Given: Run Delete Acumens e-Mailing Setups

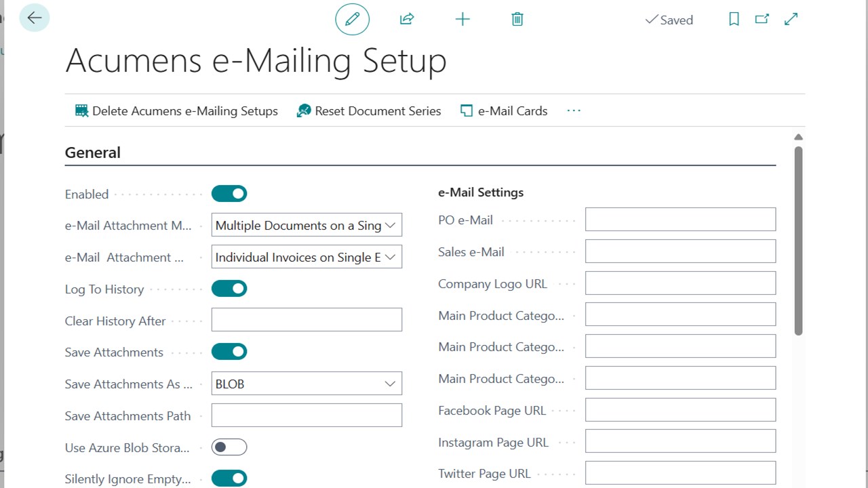Looking at the screenshot, I should 176,110.
